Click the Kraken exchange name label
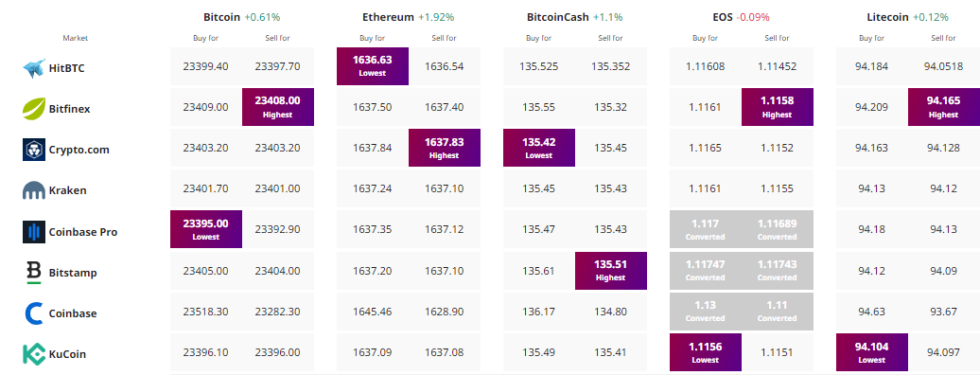 pyautogui.click(x=67, y=190)
